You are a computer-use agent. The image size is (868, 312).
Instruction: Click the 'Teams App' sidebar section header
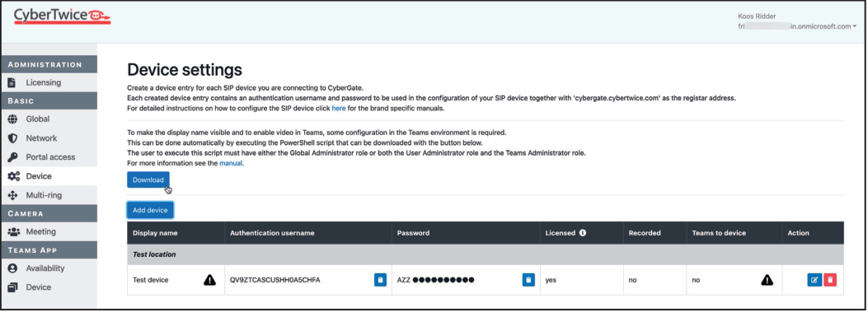click(x=49, y=250)
